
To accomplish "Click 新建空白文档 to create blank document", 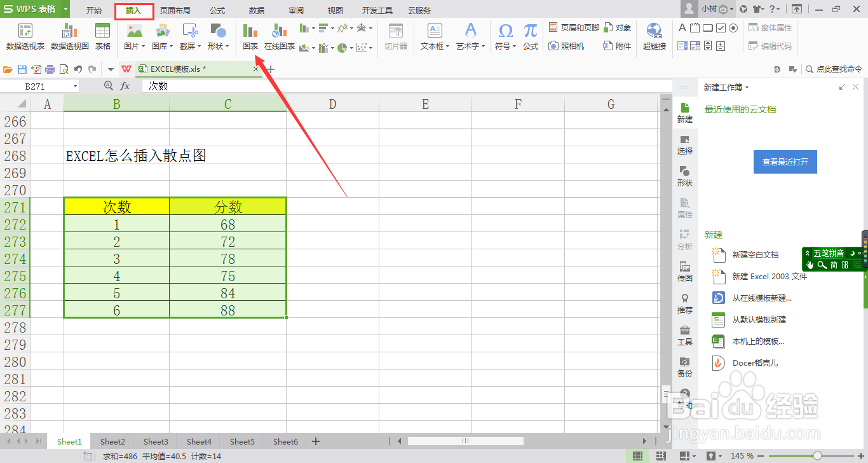I will 755,254.
